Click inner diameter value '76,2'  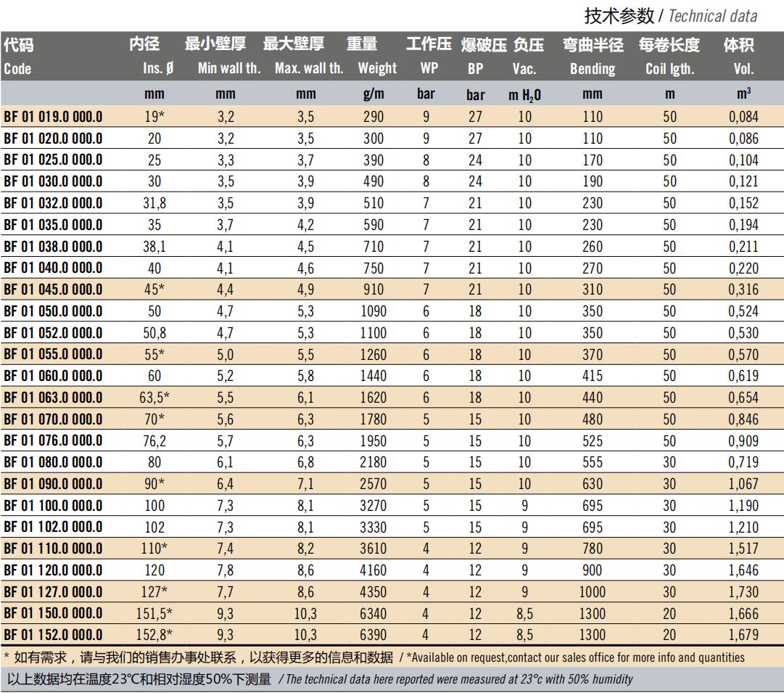tap(154, 440)
